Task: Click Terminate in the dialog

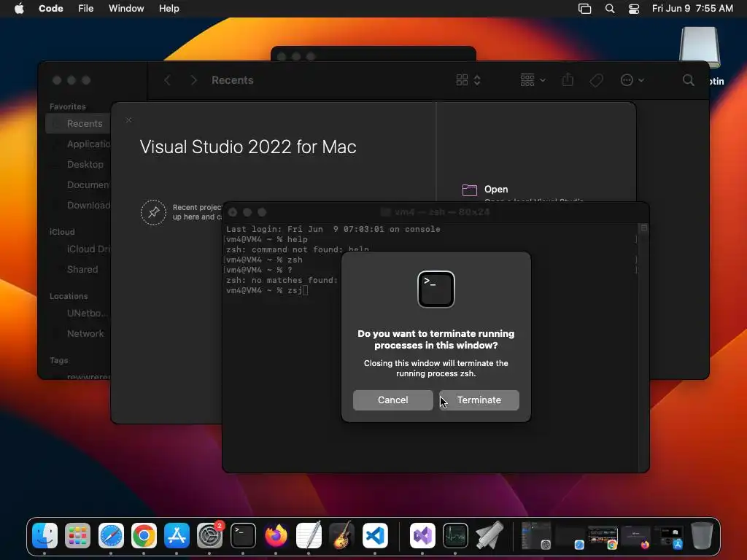Action: pyautogui.click(x=479, y=400)
